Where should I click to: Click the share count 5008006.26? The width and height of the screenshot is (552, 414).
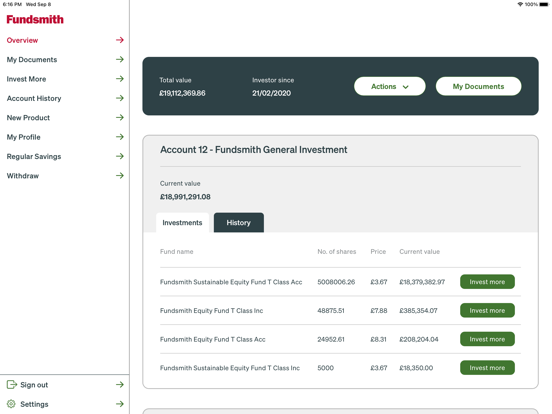336,282
